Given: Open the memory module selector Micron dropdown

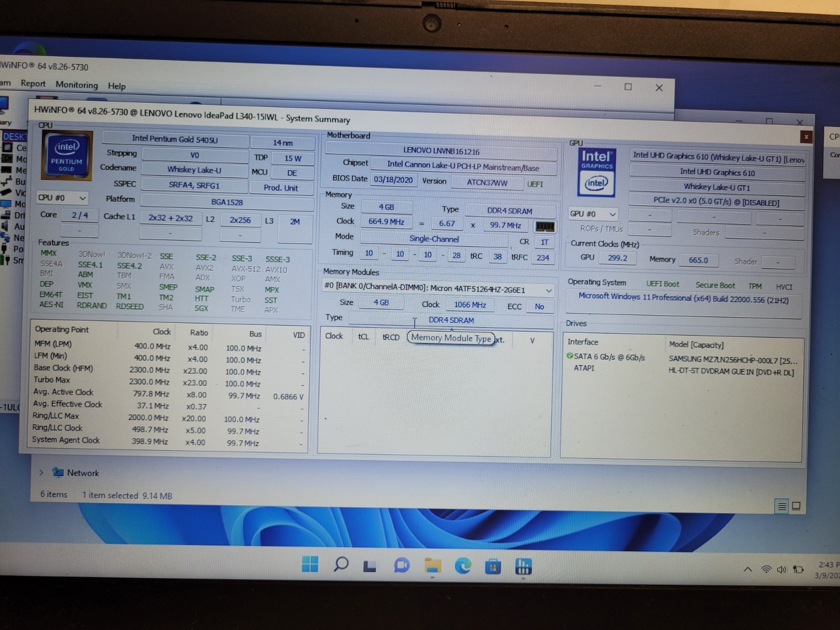Looking at the screenshot, I should pyautogui.click(x=438, y=289).
